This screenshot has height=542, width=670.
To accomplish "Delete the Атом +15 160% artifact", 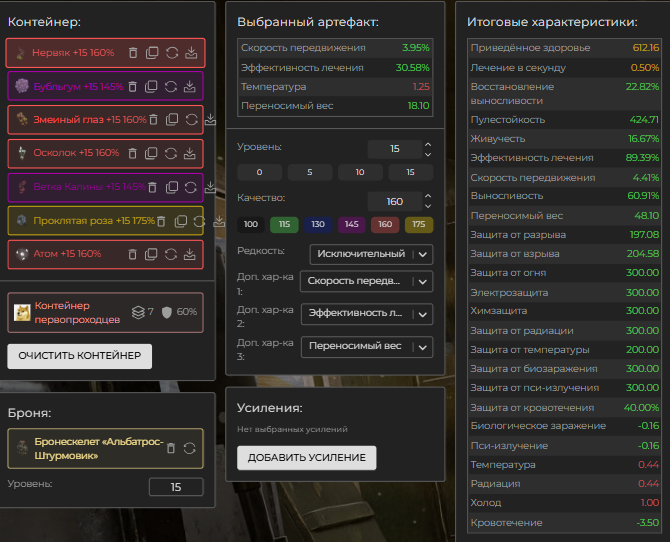I will [x=132, y=254].
